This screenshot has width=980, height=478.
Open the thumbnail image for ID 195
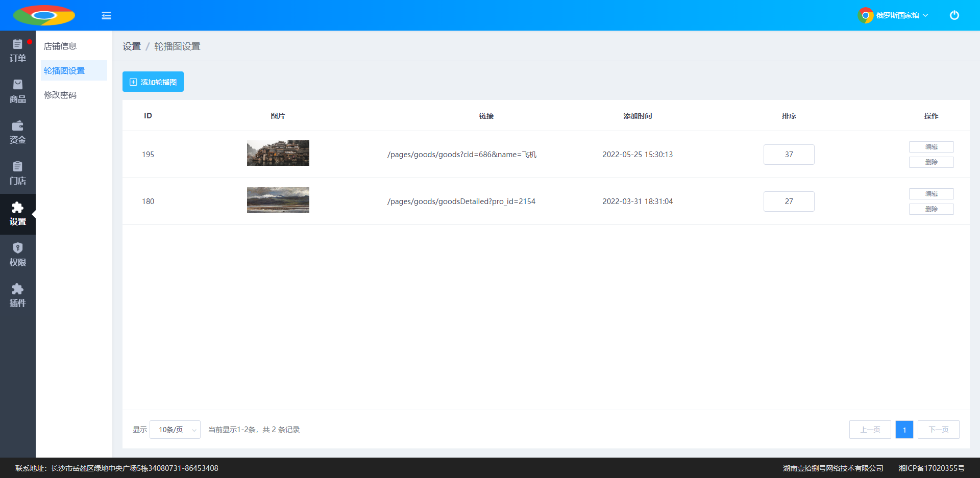(x=278, y=153)
